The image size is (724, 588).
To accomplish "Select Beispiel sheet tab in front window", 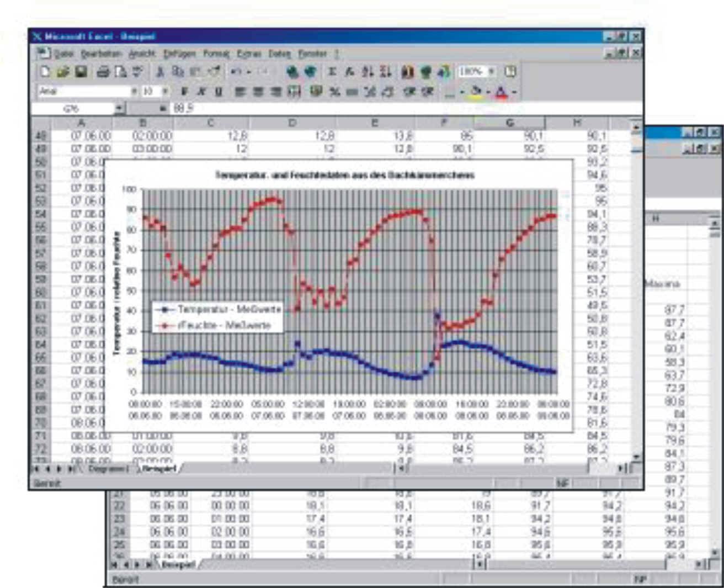I will tap(159, 469).
